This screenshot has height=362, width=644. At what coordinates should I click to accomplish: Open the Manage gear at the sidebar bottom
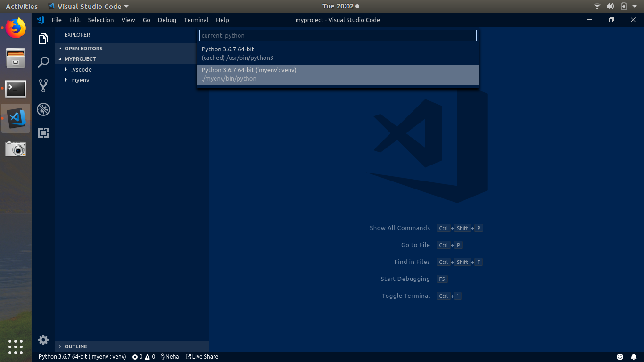pyautogui.click(x=43, y=340)
